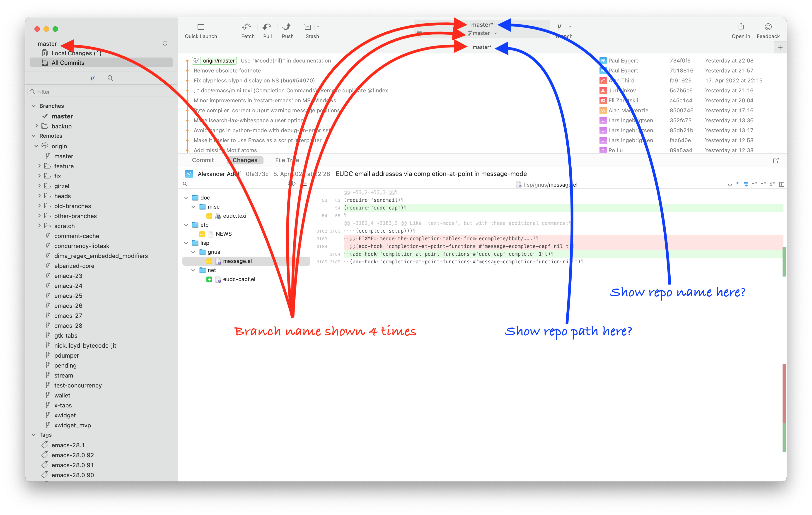Open the Branch button dropdown arrow
The image size is (812, 515).
570,27
